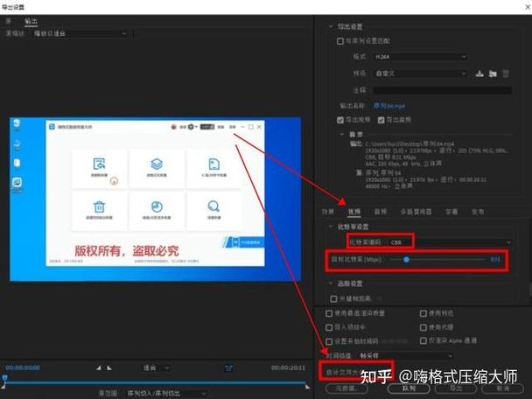Screen dimensions: 532x399
Task: Toggle the render Alpha channel only checkbox
Action: coord(423,340)
